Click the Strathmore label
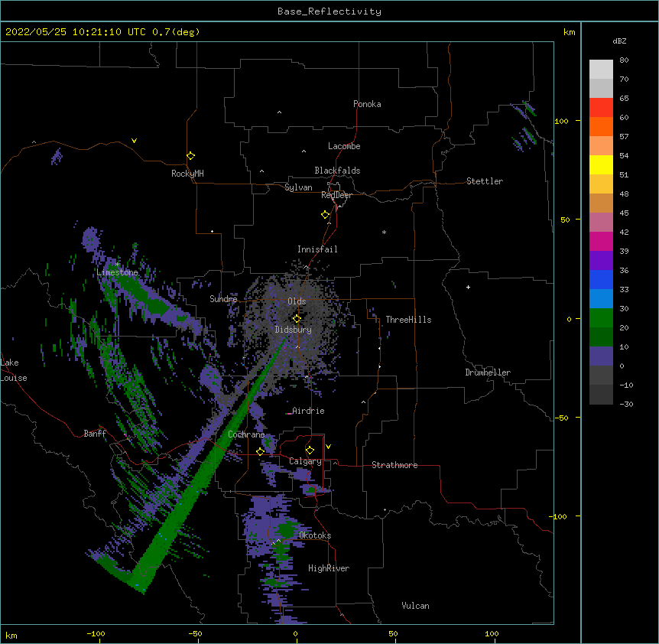The image size is (659, 644). click(x=394, y=465)
